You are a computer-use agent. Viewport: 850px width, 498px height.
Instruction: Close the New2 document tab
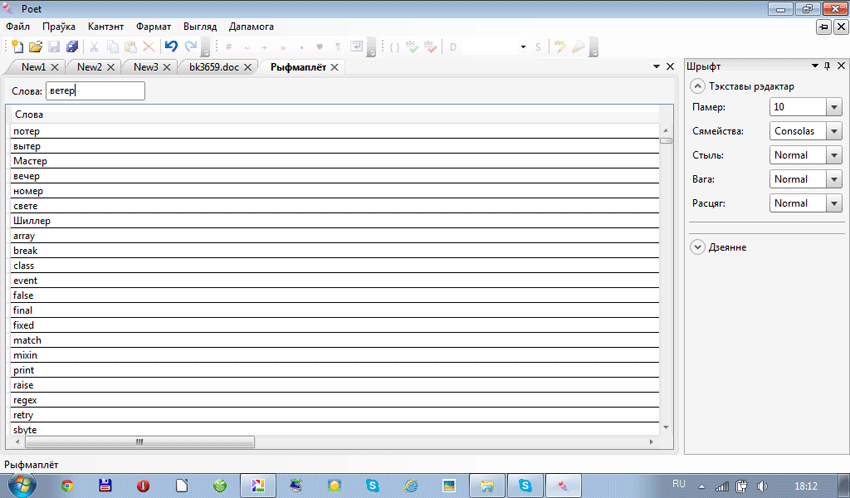click(x=111, y=67)
